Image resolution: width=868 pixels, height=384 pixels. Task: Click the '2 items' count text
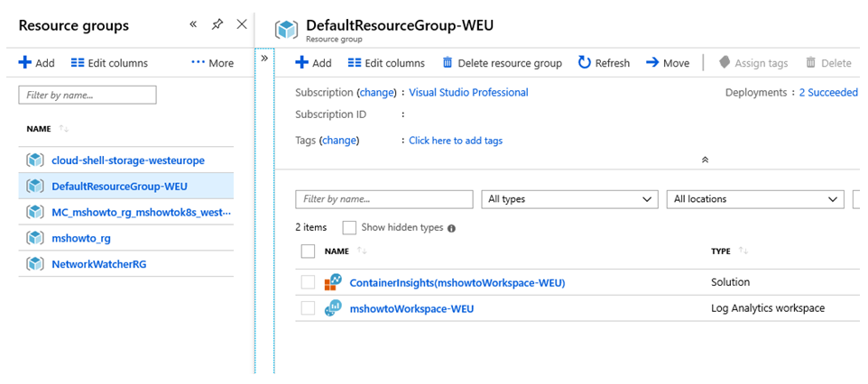(311, 227)
